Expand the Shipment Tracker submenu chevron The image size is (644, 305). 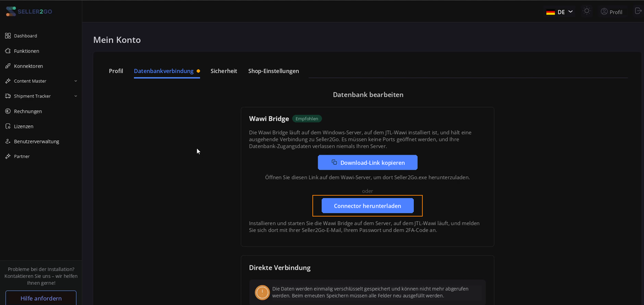pyautogui.click(x=75, y=96)
